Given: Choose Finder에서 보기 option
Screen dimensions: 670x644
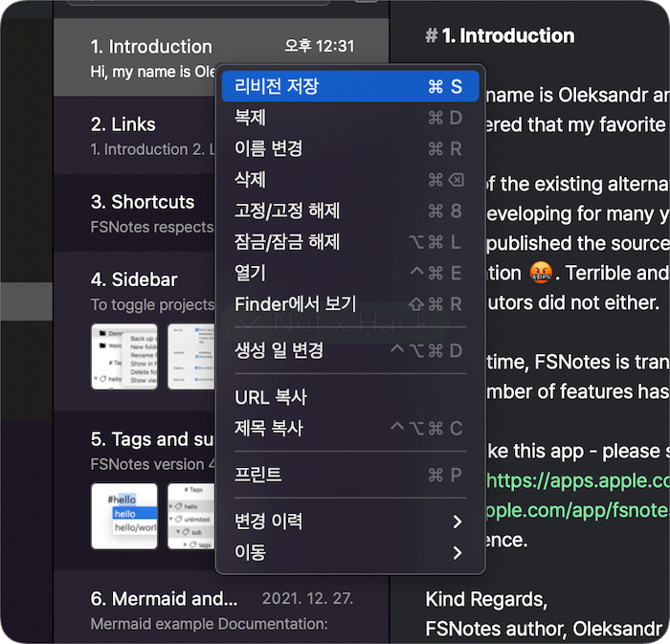Looking at the screenshot, I should click(x=350, y=304).
